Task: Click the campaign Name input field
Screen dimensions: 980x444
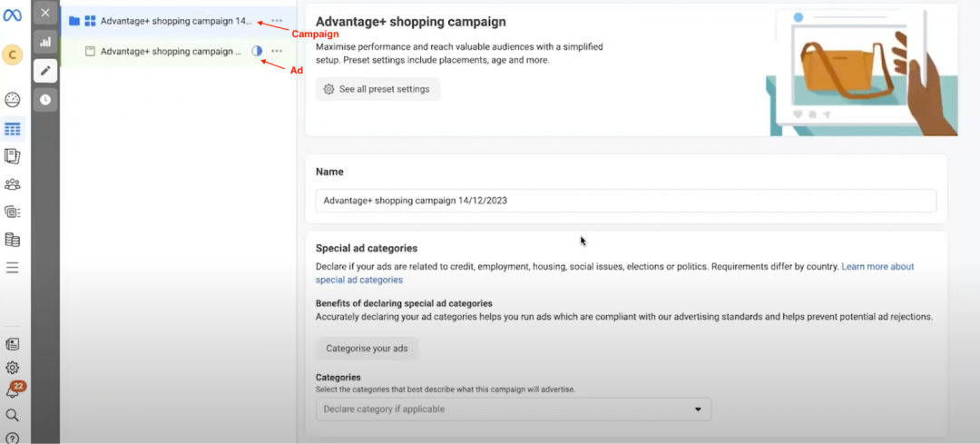Action: [x=625, y=201]
